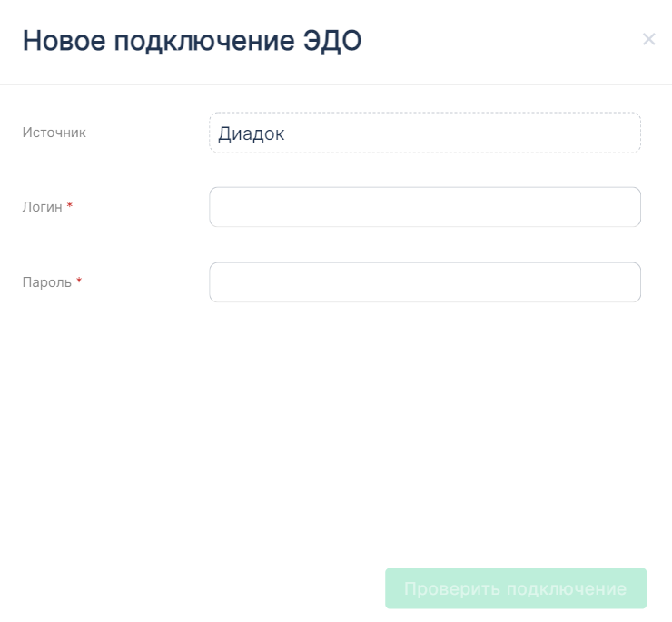Click the Логин label
The image size is (672, 622).
point(43,207)
